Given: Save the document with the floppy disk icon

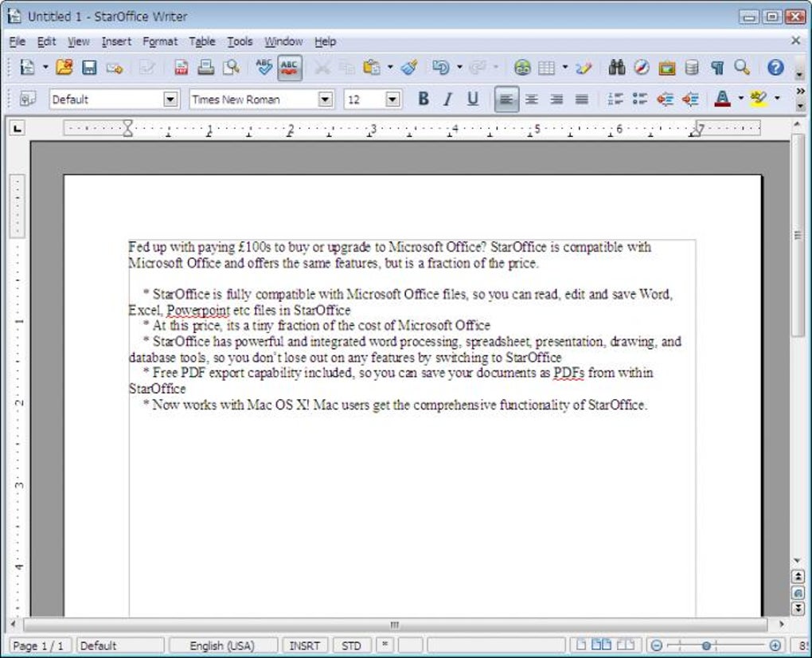Looking at the screenshot, I should tap(89, 68).
